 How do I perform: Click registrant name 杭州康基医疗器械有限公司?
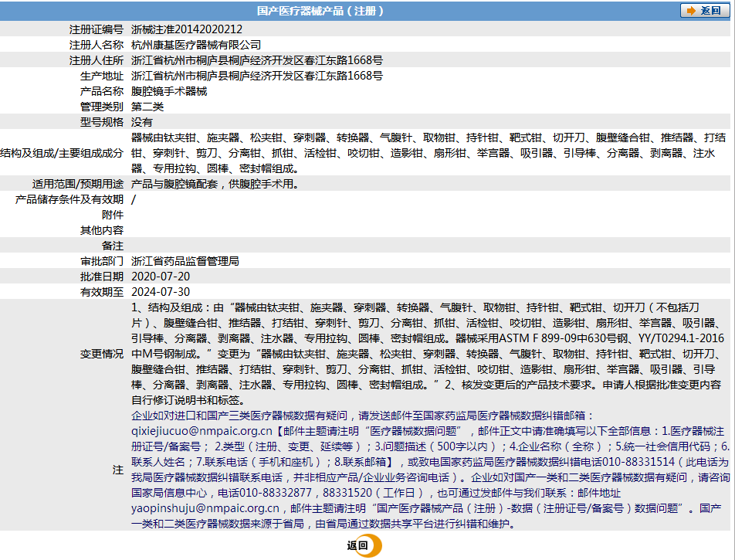tap(196, 45)
